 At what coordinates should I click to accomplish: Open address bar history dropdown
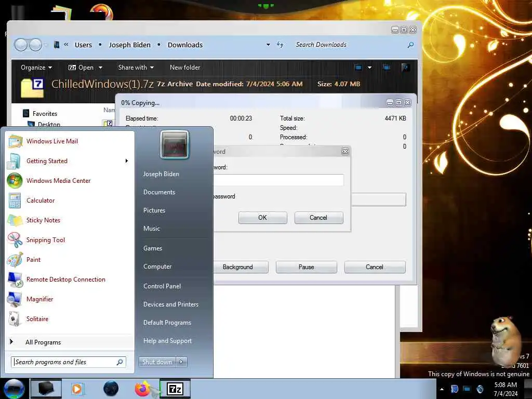pyautogui.click(x=269, y=45)
